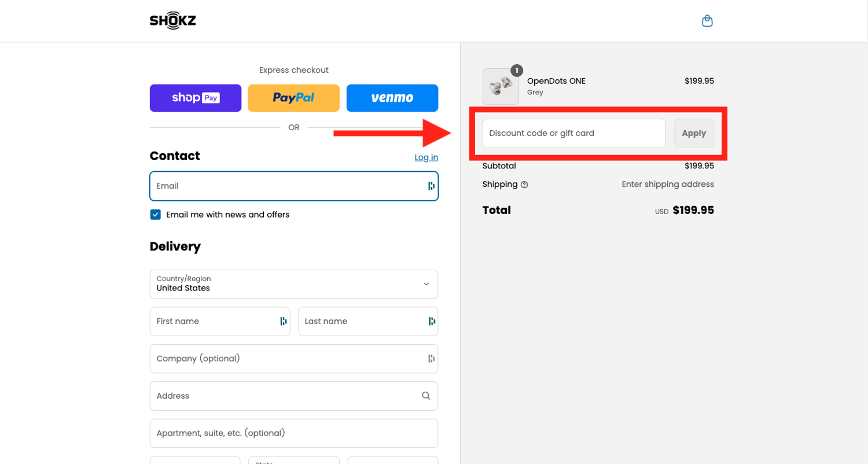Uncheck Email me with news and offers
The width and height of the screenshot is (868, 464).
(156, 215)
